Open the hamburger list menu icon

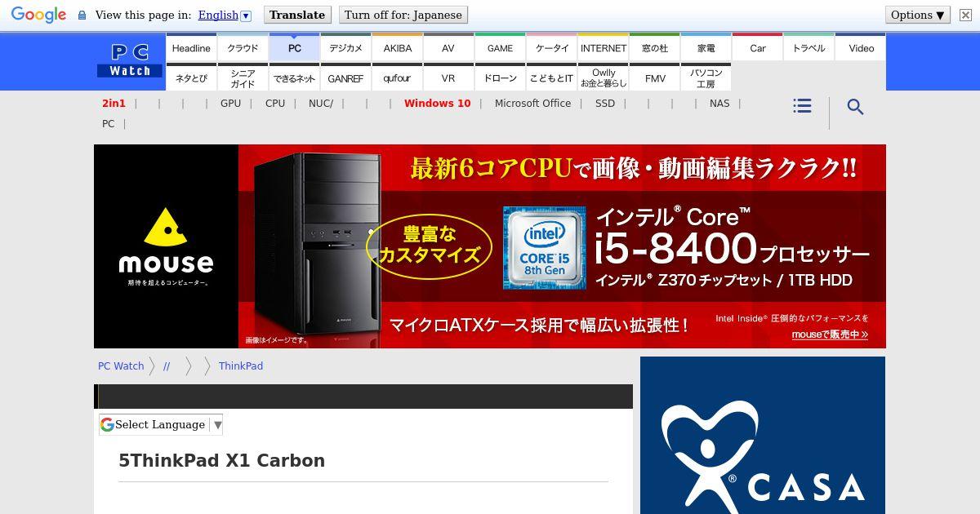pos(802,106)
